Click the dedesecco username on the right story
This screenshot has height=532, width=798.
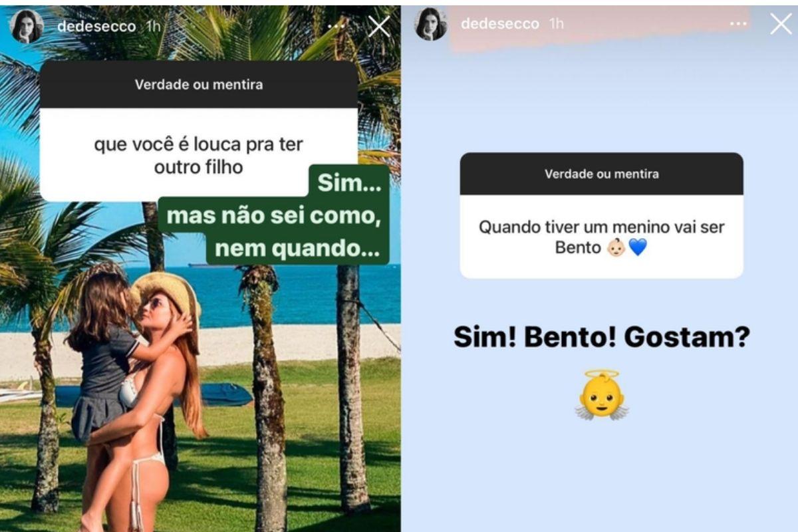coord(500,24)
